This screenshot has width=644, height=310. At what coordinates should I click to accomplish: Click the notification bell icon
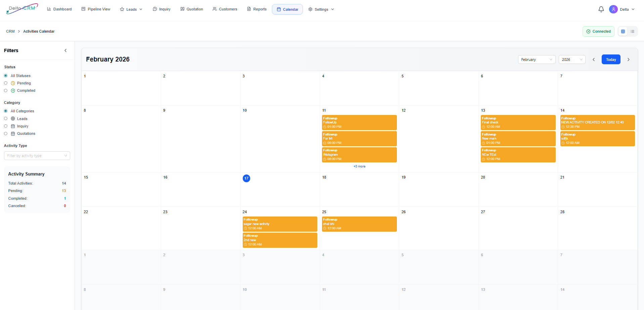601,9
